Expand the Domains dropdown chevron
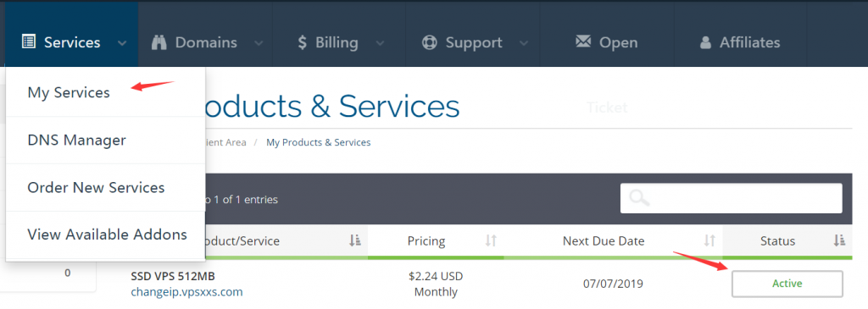The height and width of the screenshot is (309, 868). [x=259, y=43]
